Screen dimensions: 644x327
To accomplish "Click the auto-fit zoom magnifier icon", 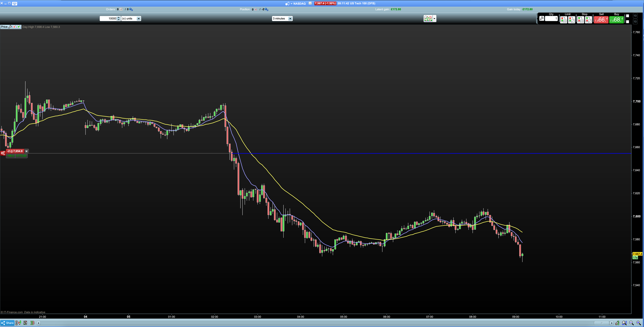I will point(624,323).
